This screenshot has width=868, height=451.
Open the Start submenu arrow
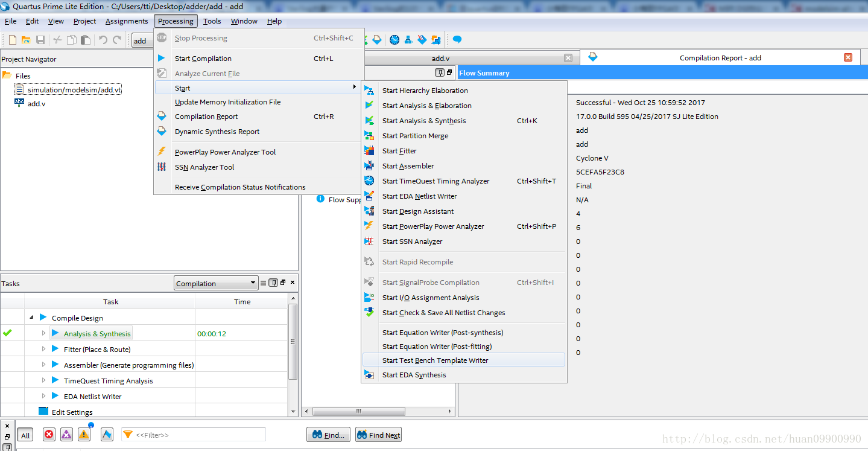pos(354,88)
